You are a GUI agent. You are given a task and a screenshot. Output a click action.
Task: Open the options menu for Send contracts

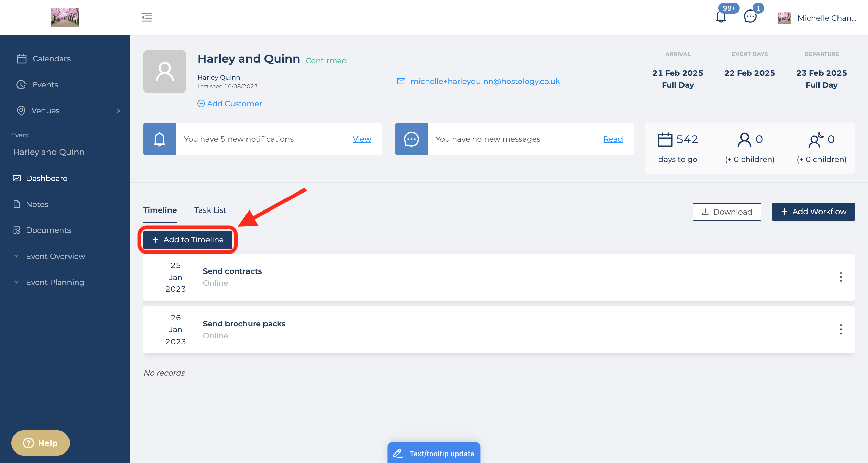click(841, 277)
